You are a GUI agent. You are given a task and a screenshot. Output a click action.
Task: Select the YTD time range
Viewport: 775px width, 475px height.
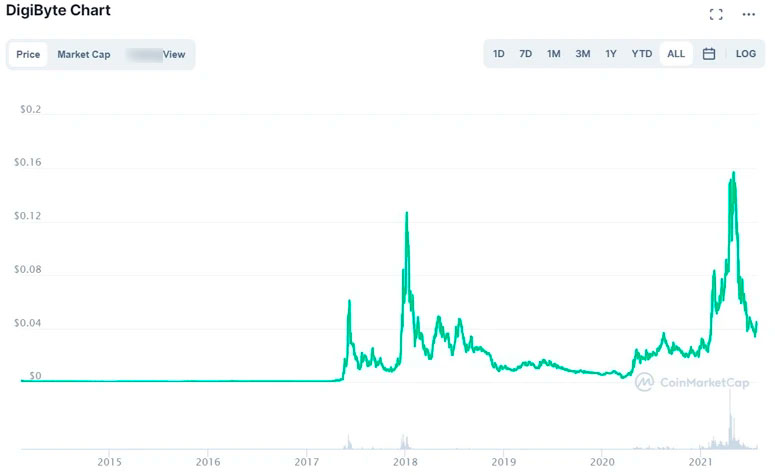(642, 54)
